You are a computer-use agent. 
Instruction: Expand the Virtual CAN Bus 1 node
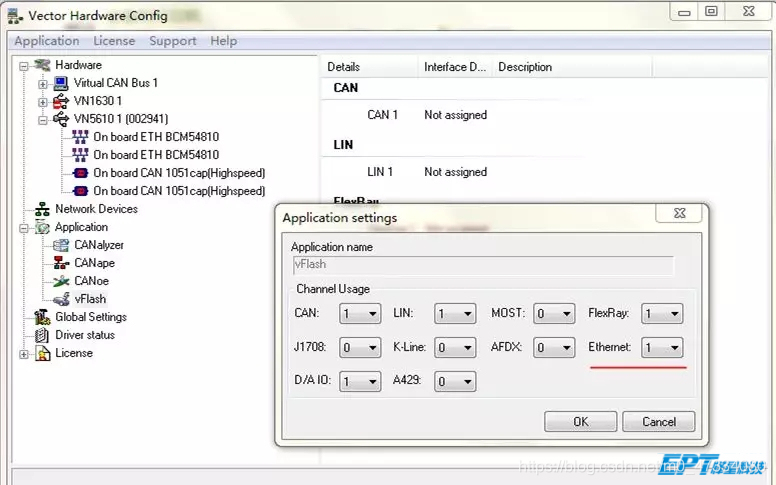pos(43,84)
